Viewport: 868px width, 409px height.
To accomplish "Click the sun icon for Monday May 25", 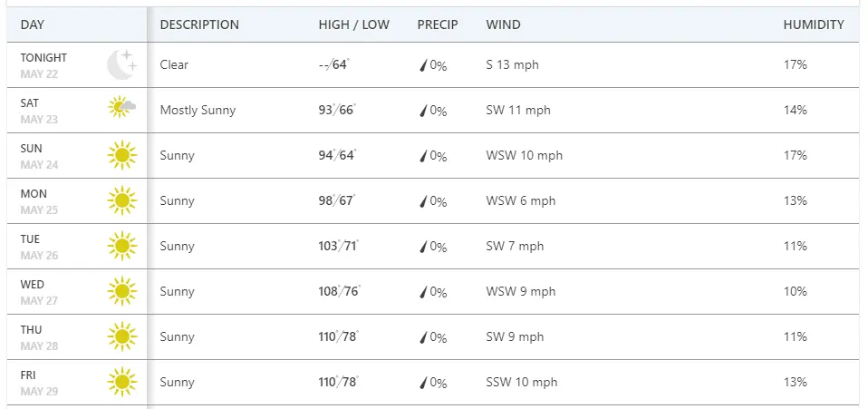I will (121, 200).
